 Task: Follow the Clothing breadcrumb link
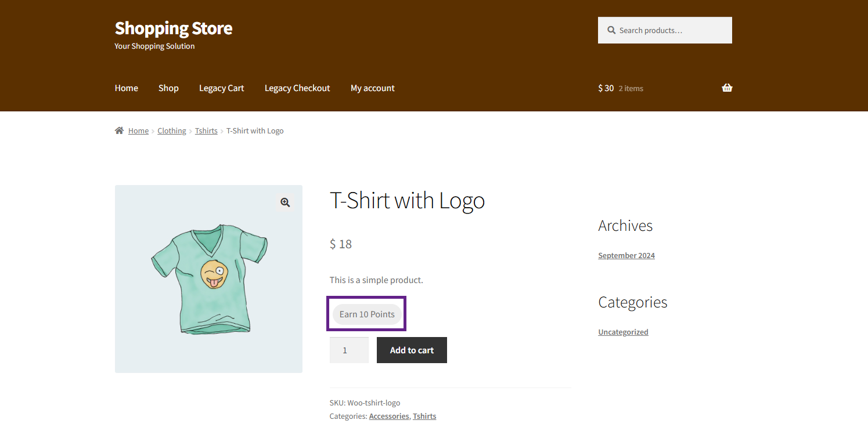172,131
